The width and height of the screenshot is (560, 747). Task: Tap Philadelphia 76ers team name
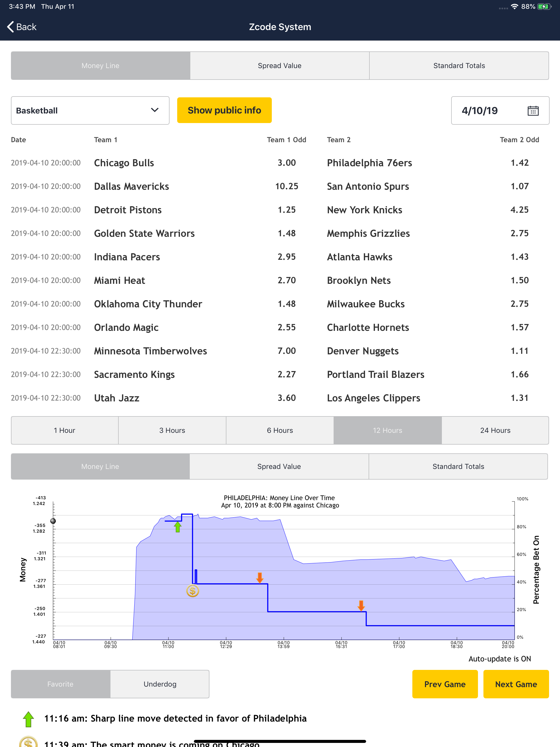coord(369,163)
